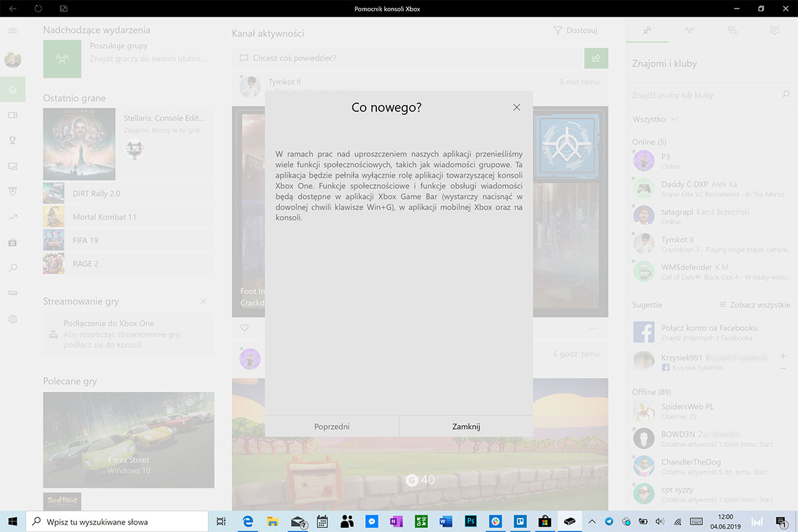Open Achievements trophy icon in sidebar

13,140
